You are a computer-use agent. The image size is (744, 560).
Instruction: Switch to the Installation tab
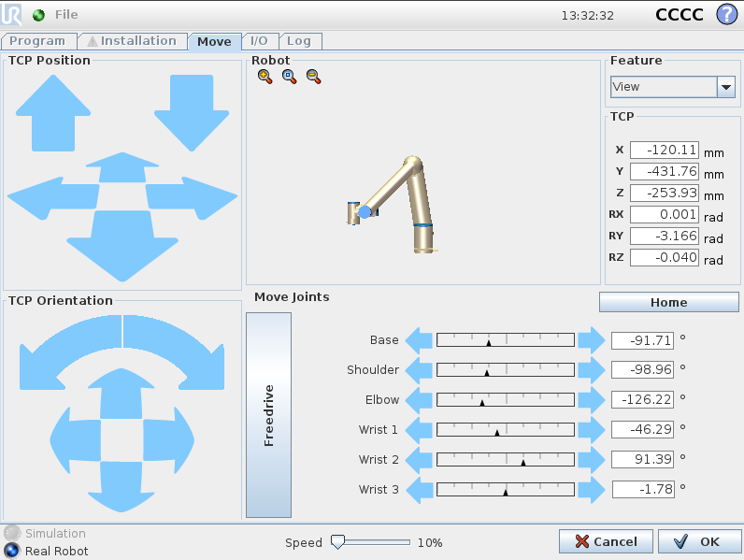coord(131,41)
